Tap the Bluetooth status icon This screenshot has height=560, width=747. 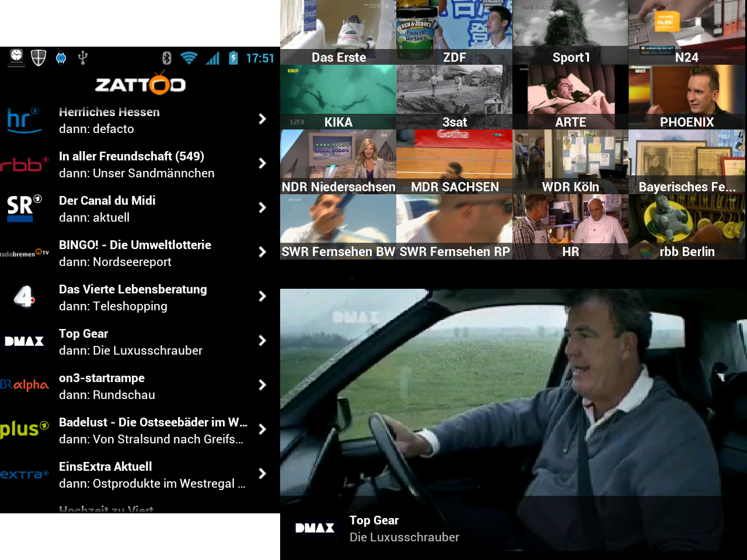[x=167, y=58]
